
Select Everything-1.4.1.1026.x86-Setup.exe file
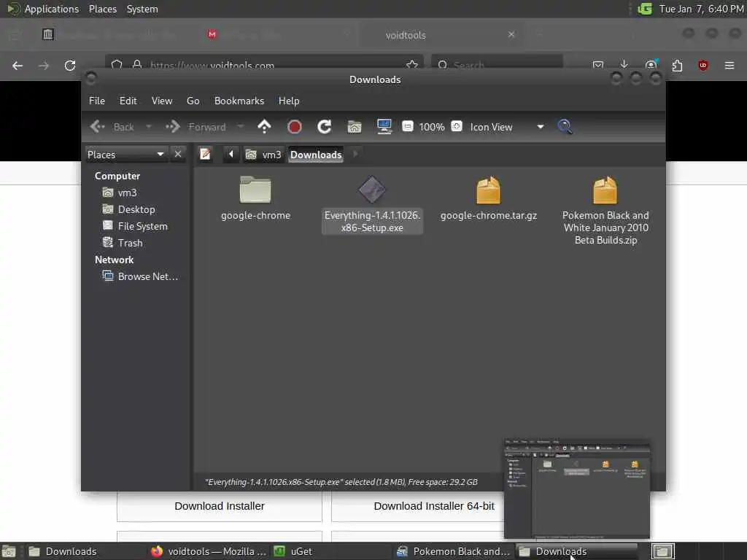click(372, 204)
